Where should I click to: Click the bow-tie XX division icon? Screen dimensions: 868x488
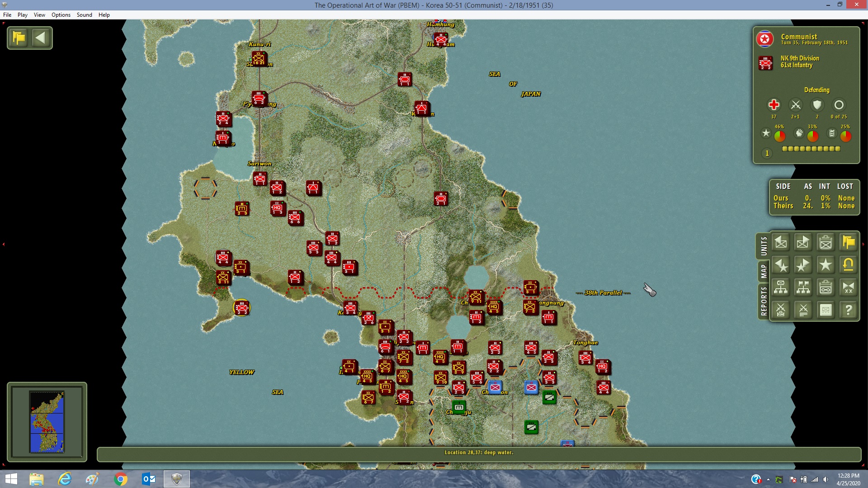[x=849, y=287]
